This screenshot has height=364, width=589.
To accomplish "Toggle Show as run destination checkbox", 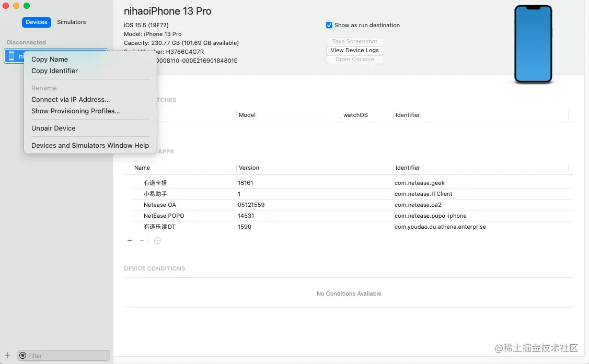I will pyautogui.click(x=329, y=25).
